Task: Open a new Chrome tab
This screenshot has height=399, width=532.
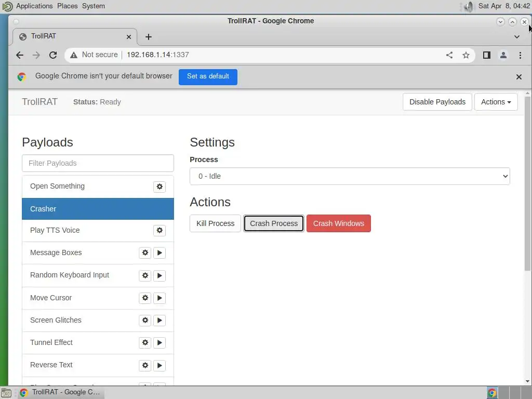Action: click(x=148, y=37)
